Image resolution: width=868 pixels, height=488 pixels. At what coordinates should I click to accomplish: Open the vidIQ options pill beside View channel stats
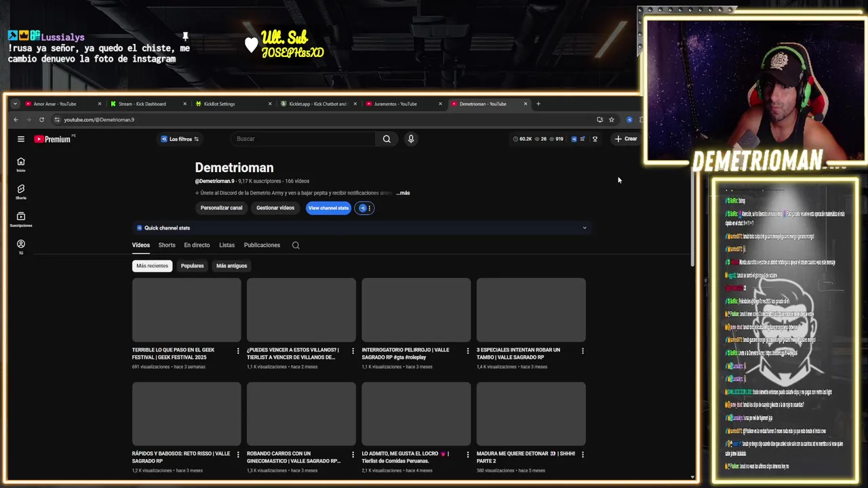(x=365, y=208)
